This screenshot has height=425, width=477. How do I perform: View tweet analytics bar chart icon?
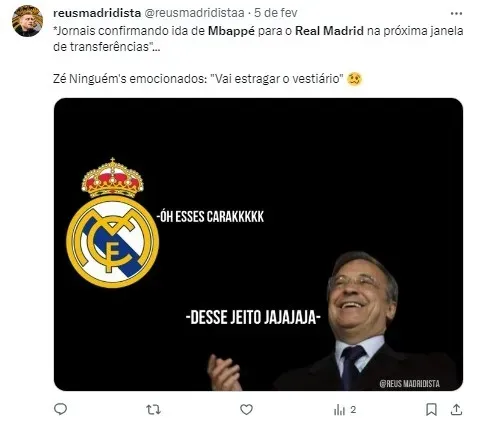[339, 409]
